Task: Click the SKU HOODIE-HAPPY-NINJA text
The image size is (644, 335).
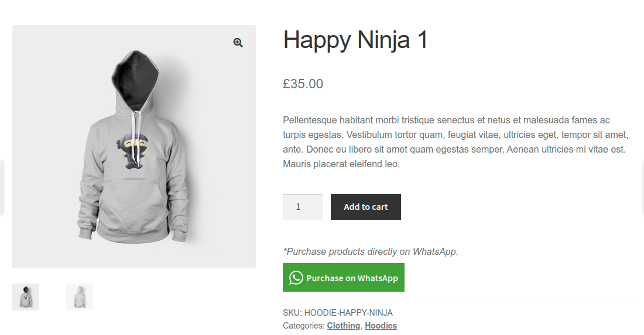Action: (x=338, y=313)
